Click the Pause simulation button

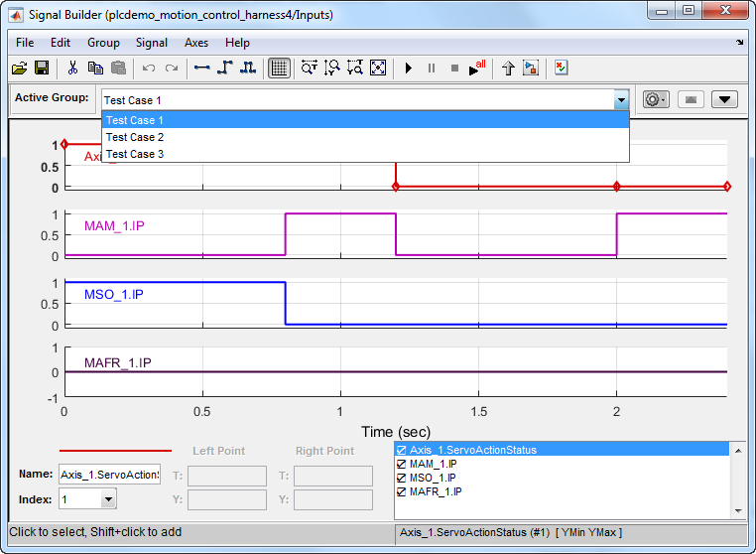pyautogui.click(x=432, y=69)
